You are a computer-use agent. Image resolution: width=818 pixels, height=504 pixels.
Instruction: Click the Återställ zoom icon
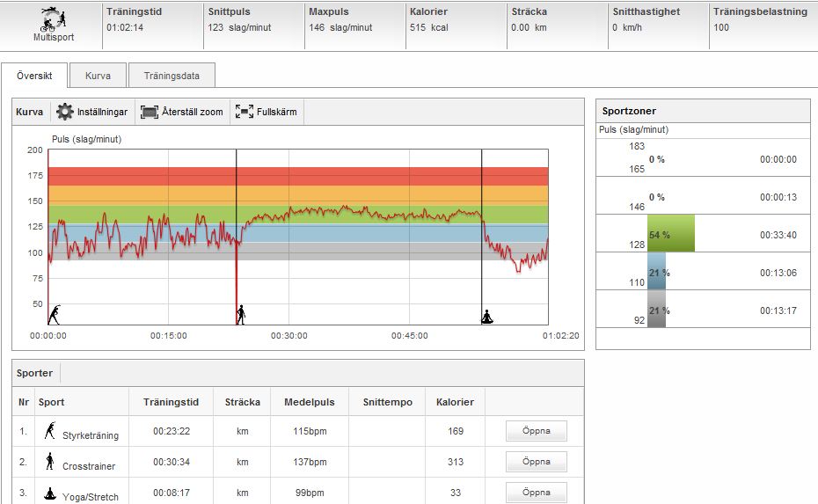pos(149,113)
